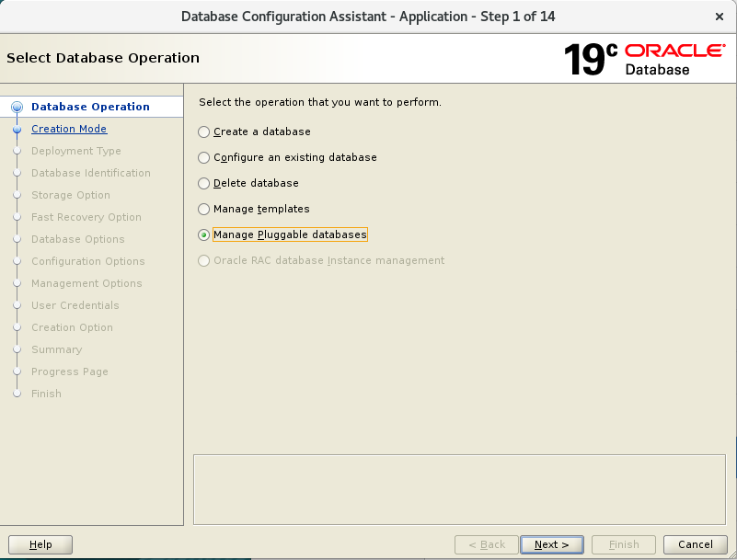Image resolution: width=737 pixels, height=560 pixels.
Task: Click the Cancel button
Action: (696, 544)
